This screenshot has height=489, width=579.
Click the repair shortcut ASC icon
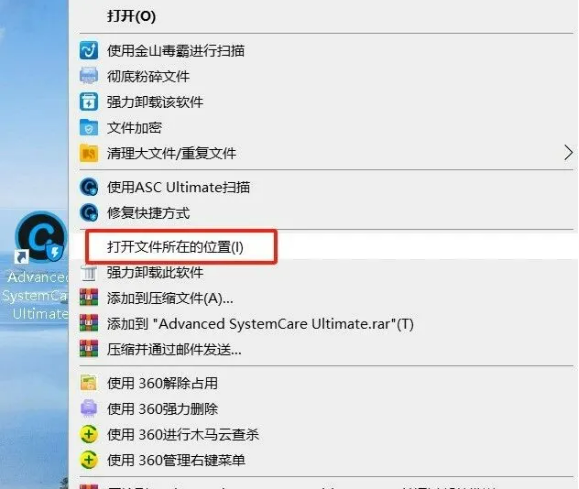[x=89, y=212]
